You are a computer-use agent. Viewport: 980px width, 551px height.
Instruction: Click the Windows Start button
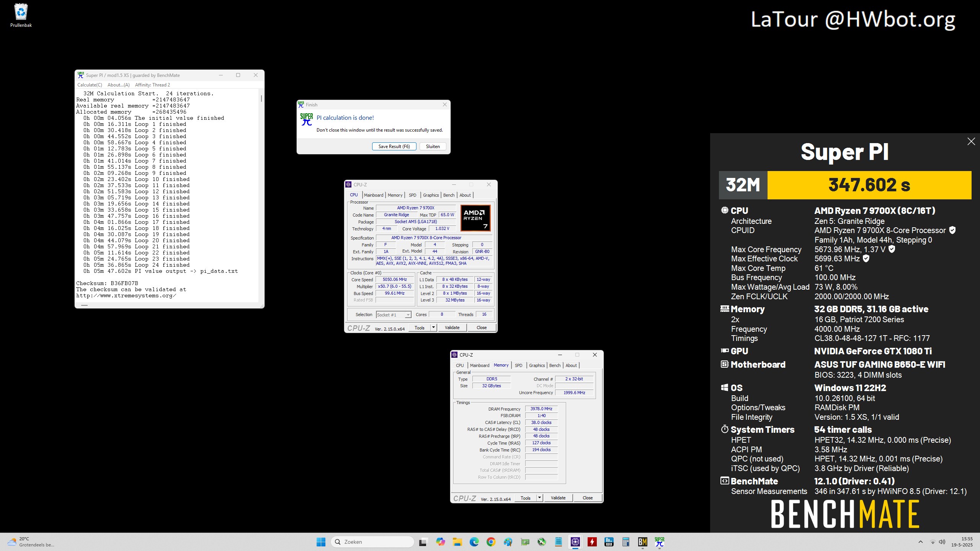321,542
